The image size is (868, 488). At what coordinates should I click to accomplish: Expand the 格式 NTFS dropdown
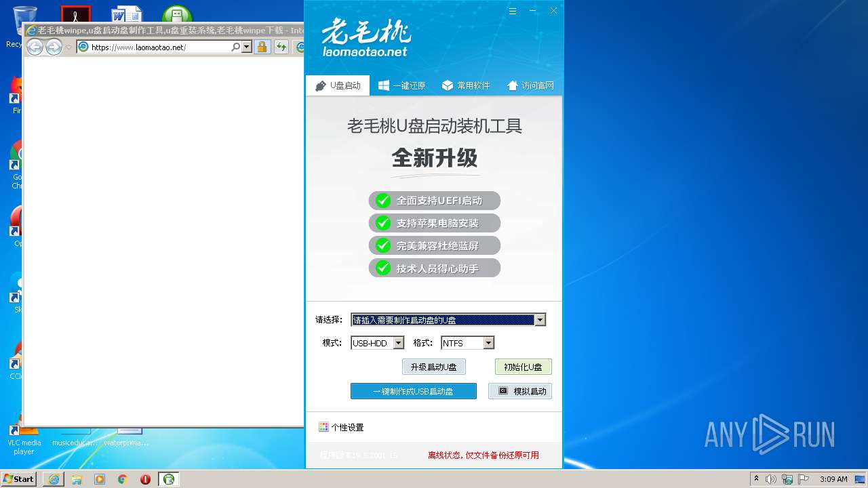pos(488,343)
